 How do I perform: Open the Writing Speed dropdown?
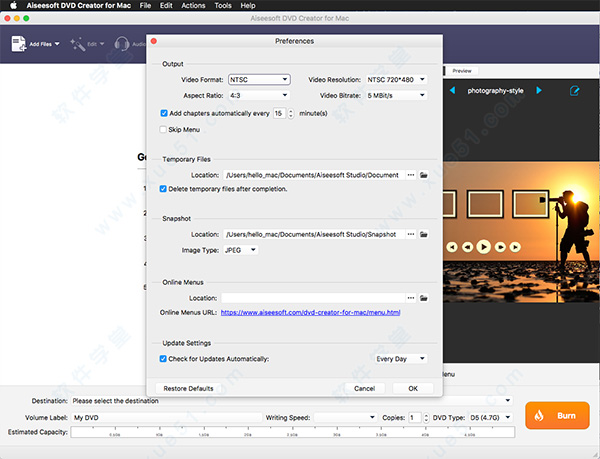click(x=346, y=417)
